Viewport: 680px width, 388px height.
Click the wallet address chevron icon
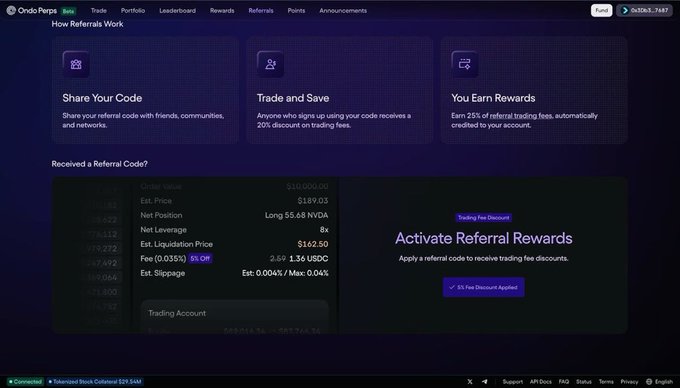(625, 10)
